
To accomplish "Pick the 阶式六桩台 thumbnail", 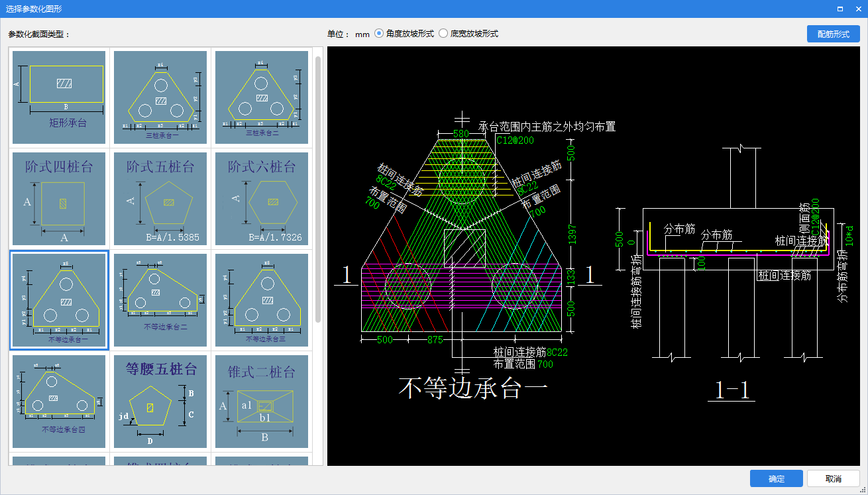I will point(262,199).
